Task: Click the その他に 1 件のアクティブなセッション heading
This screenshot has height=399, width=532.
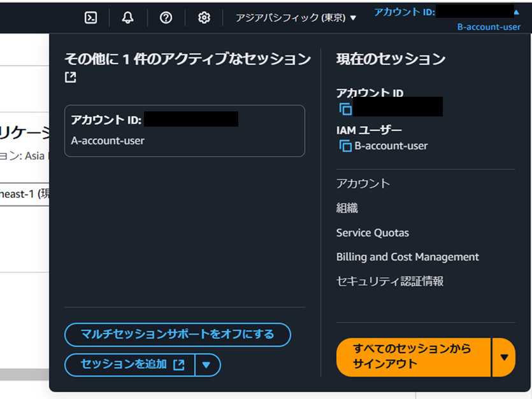Action: tap(187, 59)
